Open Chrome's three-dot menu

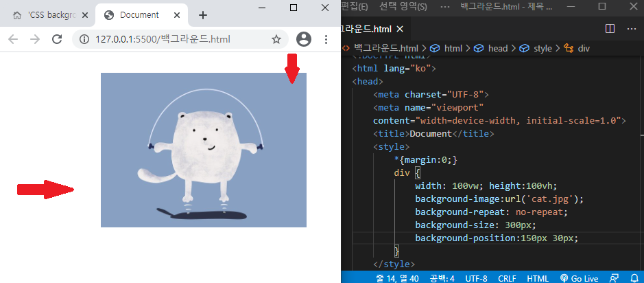326,39
